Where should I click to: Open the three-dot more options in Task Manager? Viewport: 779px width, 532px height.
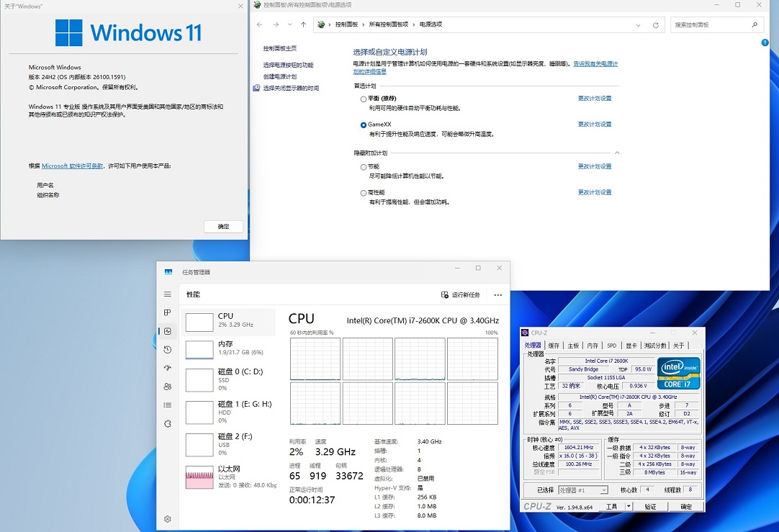[497, 295]
